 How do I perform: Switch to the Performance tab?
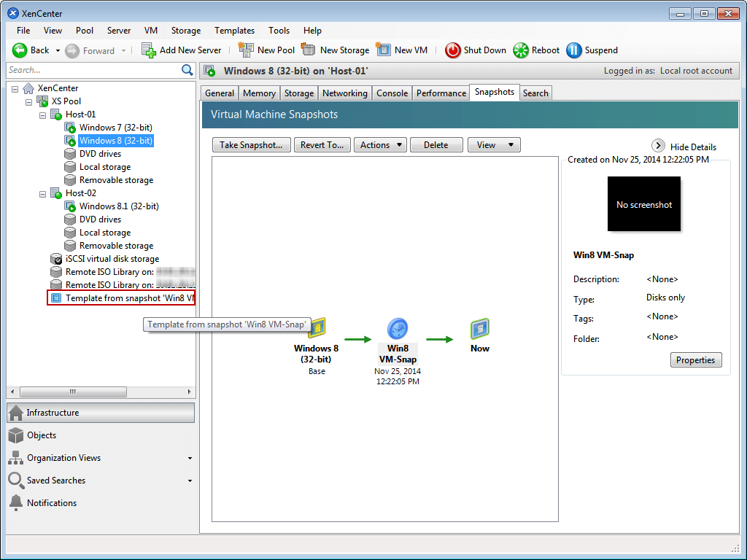point(441,93)
